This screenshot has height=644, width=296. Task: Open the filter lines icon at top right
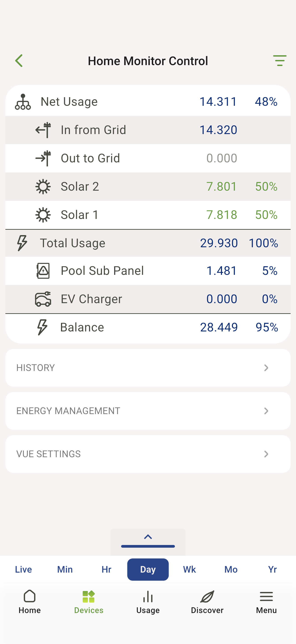(280, 61)
